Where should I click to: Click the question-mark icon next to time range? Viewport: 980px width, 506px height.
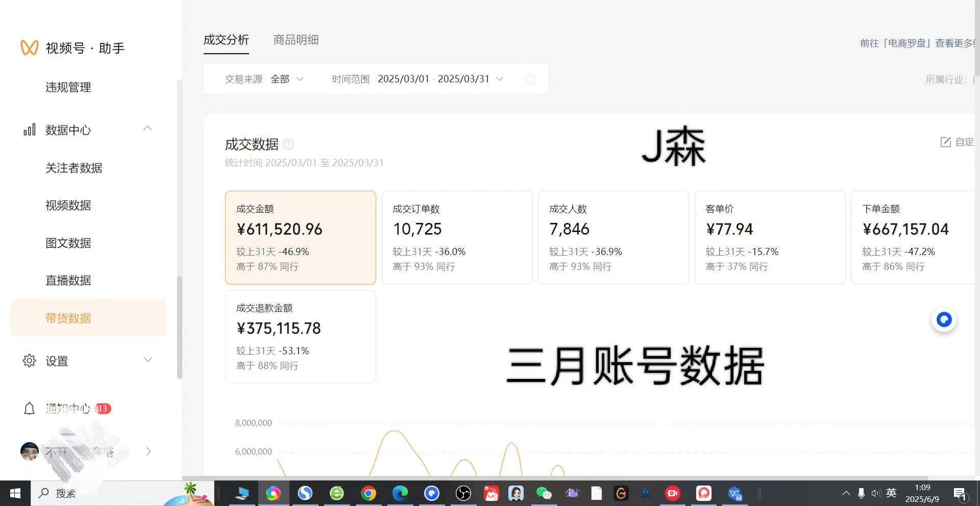click(x=531, y=79)
